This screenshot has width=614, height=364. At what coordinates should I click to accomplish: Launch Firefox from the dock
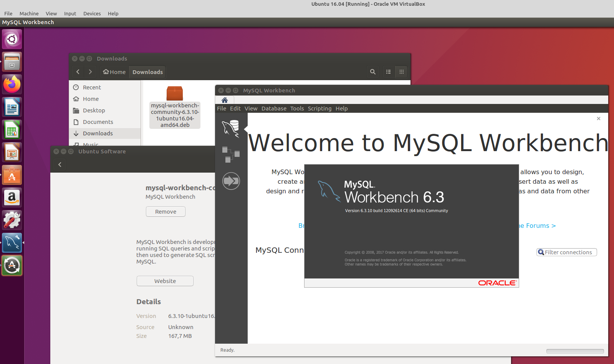pos(12,84)
